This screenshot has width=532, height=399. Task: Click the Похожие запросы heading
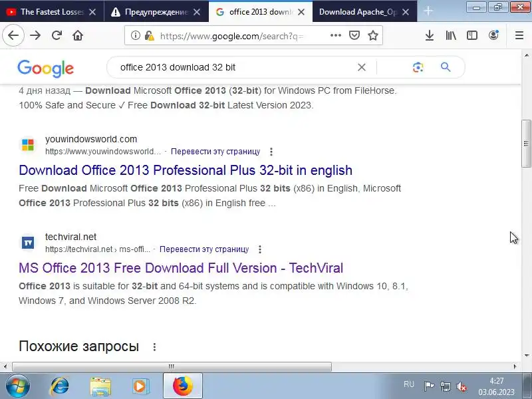click(x=78, y=346)
